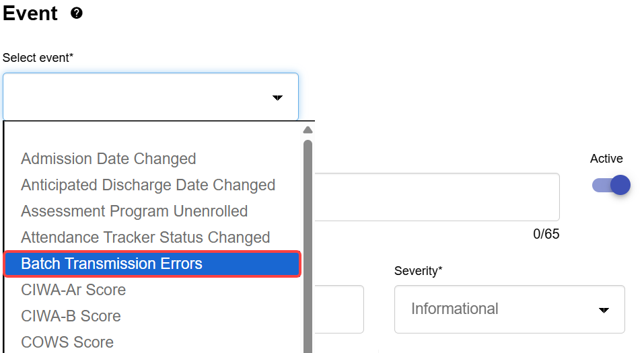The image size is (644, 353).
Task: Choose Batch Transmission Errors event
Action: (x=112, y=264)
